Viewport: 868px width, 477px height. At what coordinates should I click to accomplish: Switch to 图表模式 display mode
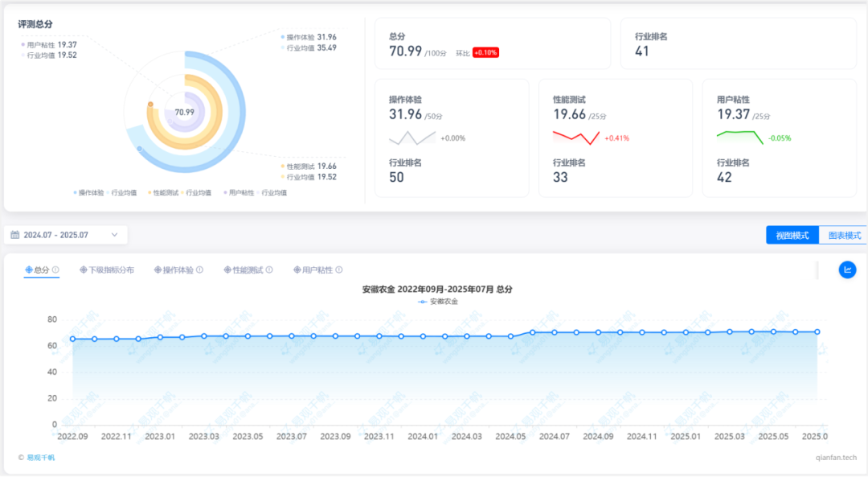(x=844, y=236)
